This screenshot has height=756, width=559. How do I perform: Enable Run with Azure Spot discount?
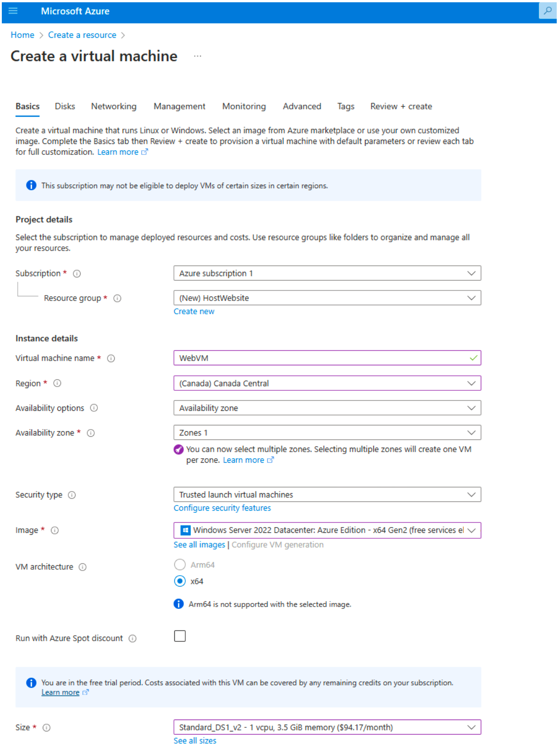(180, 636)
